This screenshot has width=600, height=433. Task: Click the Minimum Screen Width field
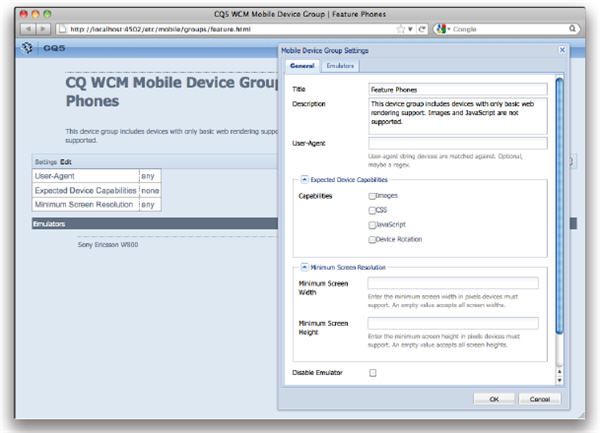453,283
